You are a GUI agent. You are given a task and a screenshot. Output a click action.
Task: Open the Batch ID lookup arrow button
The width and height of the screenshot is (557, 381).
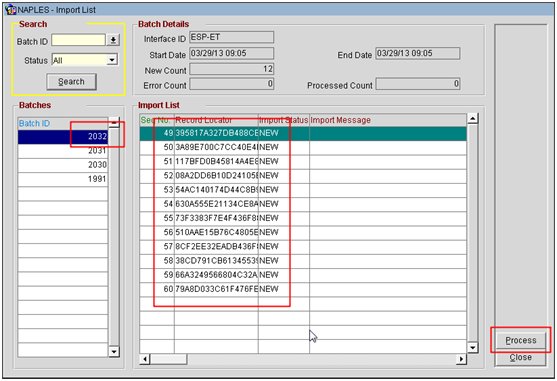(x=113, y=40)
